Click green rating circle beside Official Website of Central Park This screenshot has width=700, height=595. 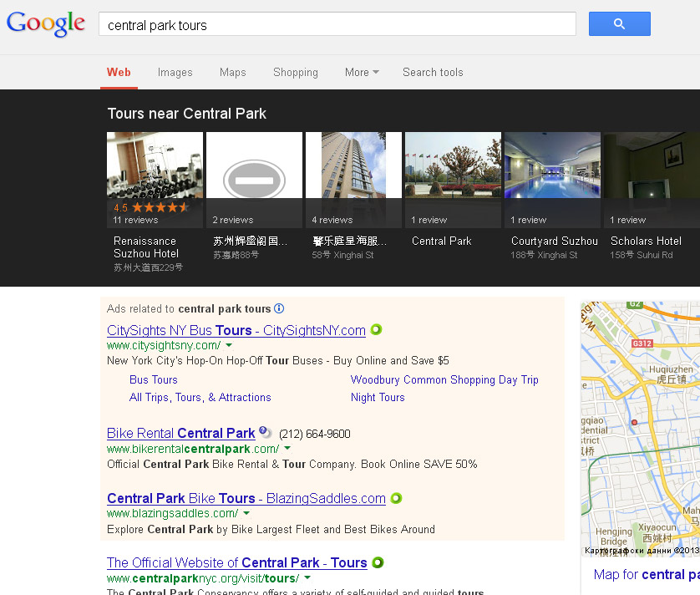(378, 562)
